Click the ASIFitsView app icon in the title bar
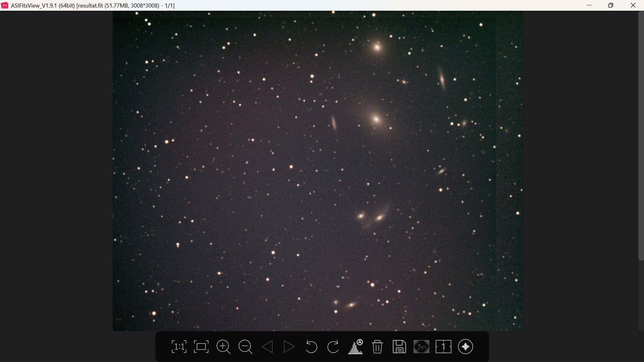Viewport: 644px width, 362px height. 5,5
